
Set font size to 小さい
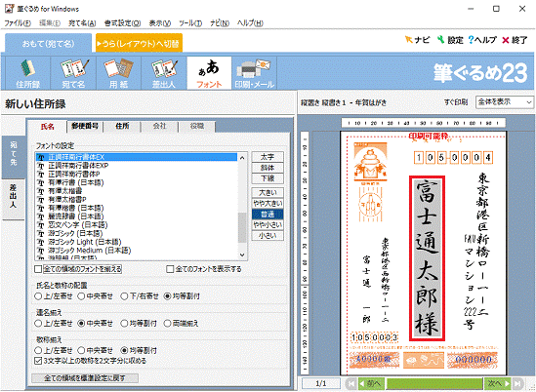(268, 236)
